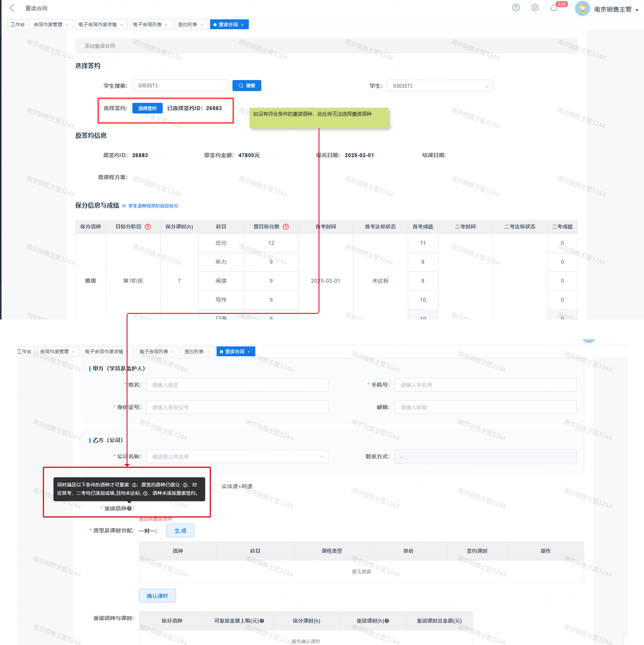644x645 pixels.
Task: Open the 请选择公司名称 dropdown
Action: pyautogui.click(x=237, y=457)
